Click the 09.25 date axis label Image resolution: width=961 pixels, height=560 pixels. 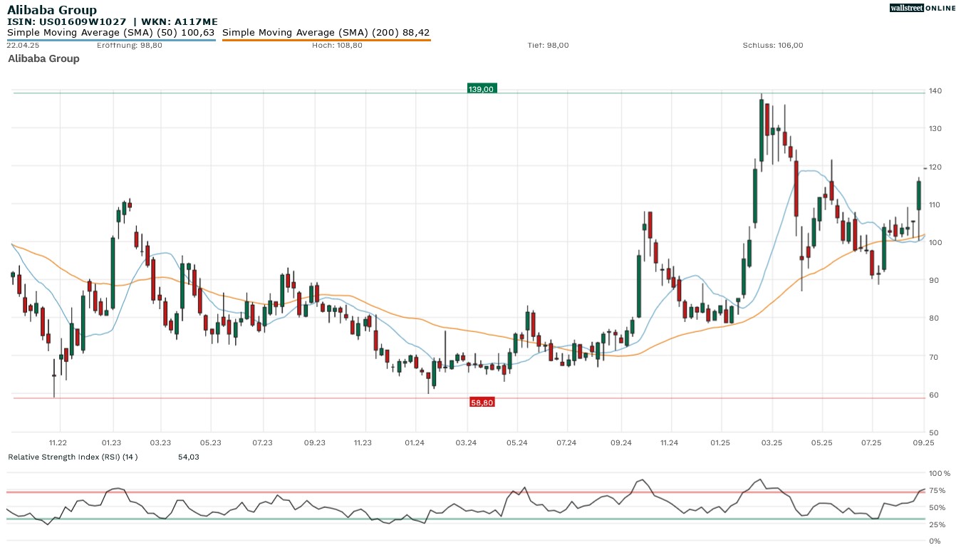coord(924,443)
